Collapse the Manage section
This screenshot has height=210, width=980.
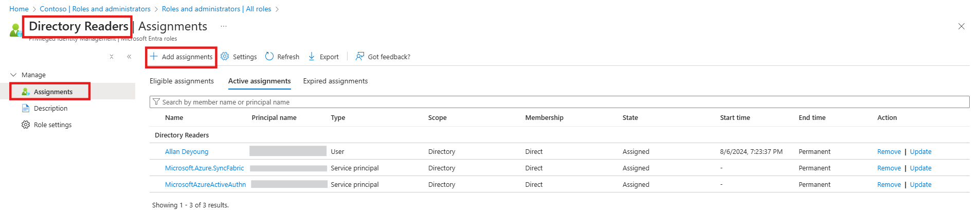(x=13, y=75)
